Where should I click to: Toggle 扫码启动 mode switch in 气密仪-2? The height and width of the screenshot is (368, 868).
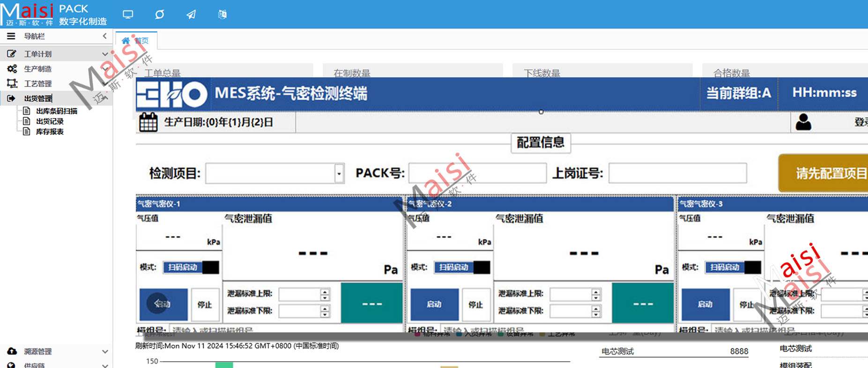tap(462, 267)
